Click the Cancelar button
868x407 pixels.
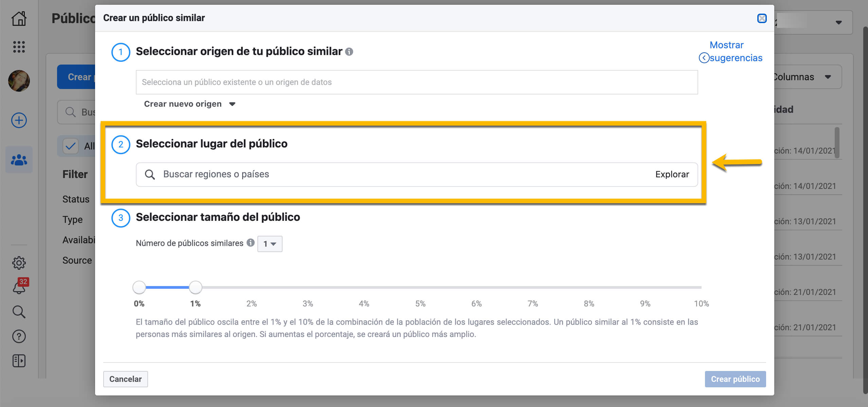coord(125,379)
